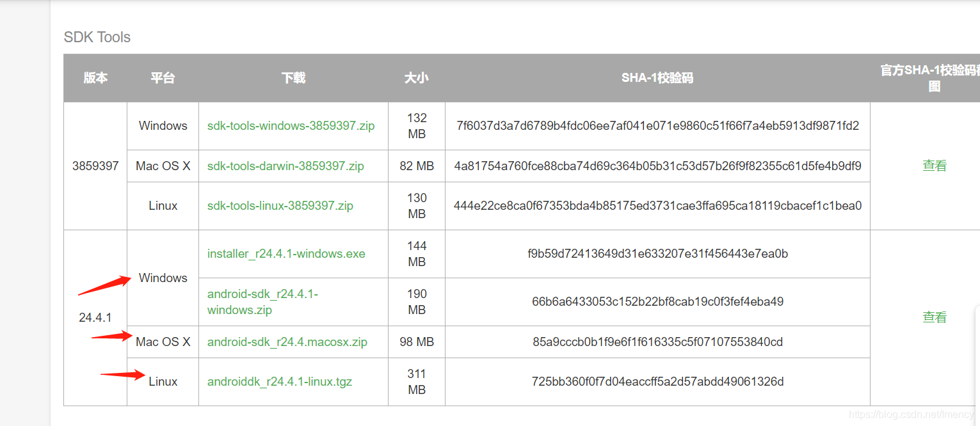Download android-sdk_r24.4.macosx.zip
This screenshot has width=980, height=426.
click(x=287, y=342)
